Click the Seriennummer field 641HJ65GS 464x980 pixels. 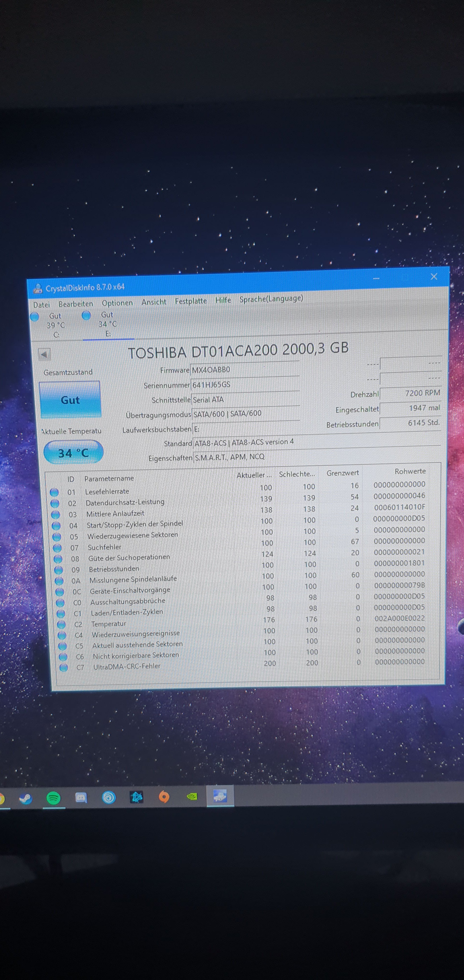click(x=245, y=384)
